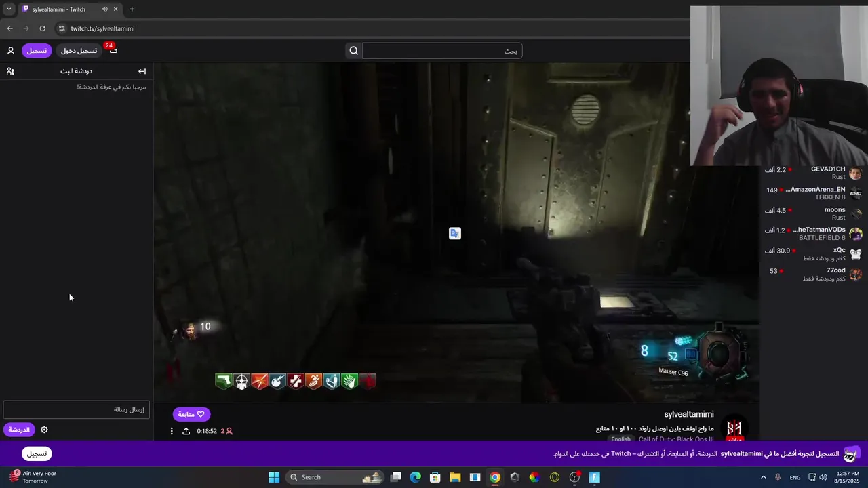Open the GEVAD1CH recommended channel
868x488 pixels.
[812, 173]
